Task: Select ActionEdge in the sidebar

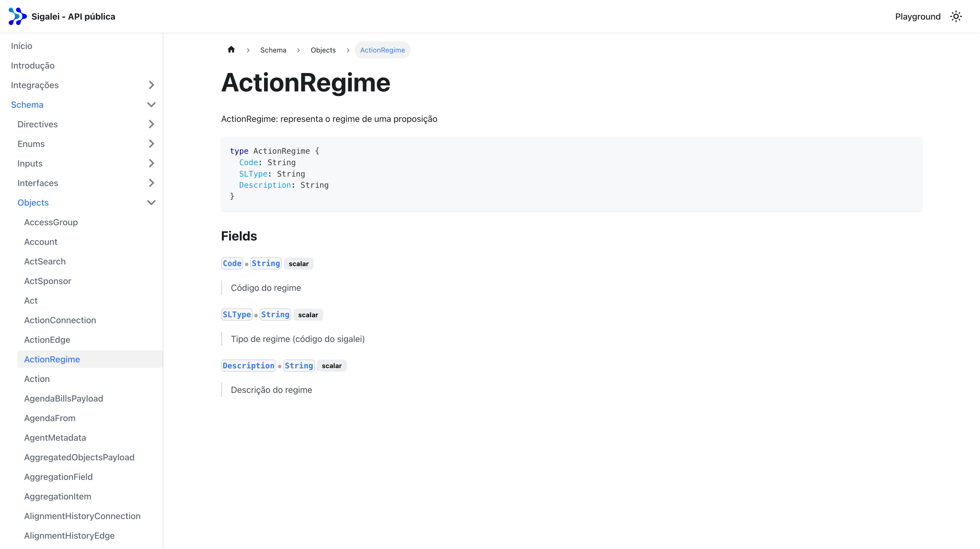Action: point(47,340)
